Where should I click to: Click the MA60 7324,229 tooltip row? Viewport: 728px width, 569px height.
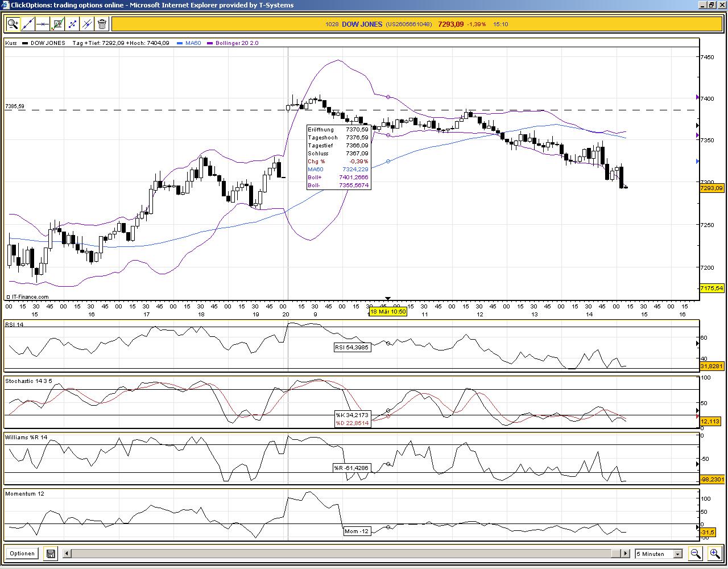pyautogui.click(x=338, y=170)
